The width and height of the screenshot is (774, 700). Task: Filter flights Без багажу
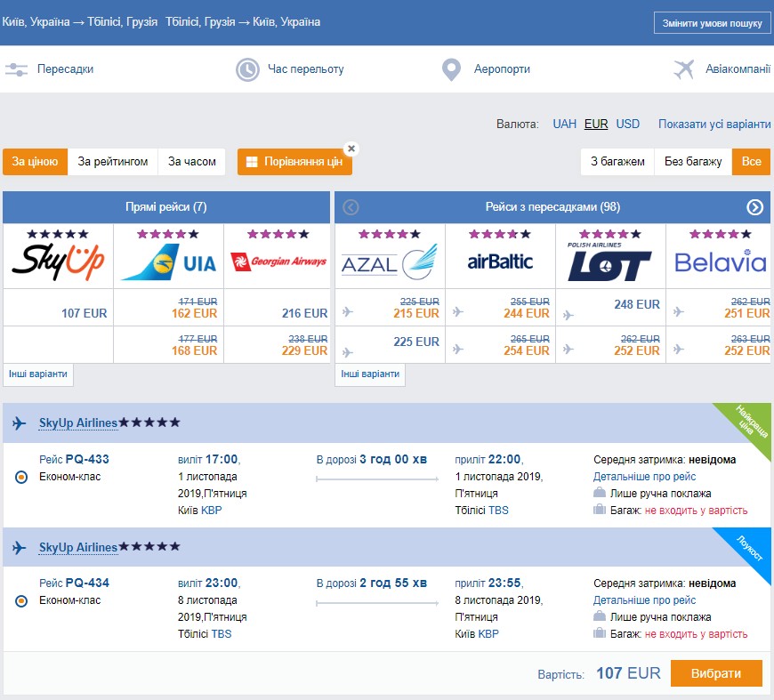pyautogui.click(x=693, y=162)
